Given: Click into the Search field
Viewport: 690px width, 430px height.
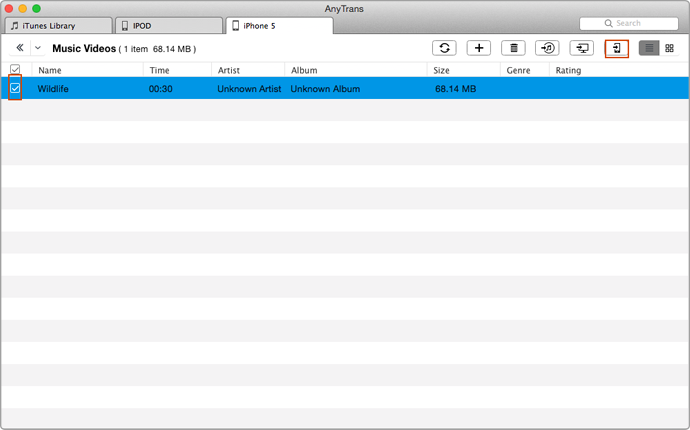Looking at the screenshot, I should pos(629,23).
